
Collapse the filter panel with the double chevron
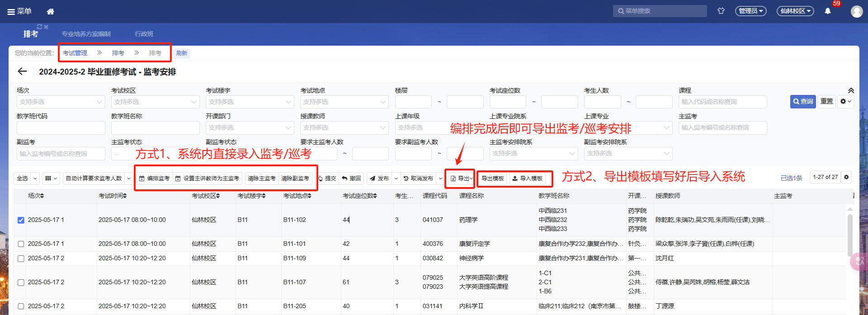tap(850, 90)
